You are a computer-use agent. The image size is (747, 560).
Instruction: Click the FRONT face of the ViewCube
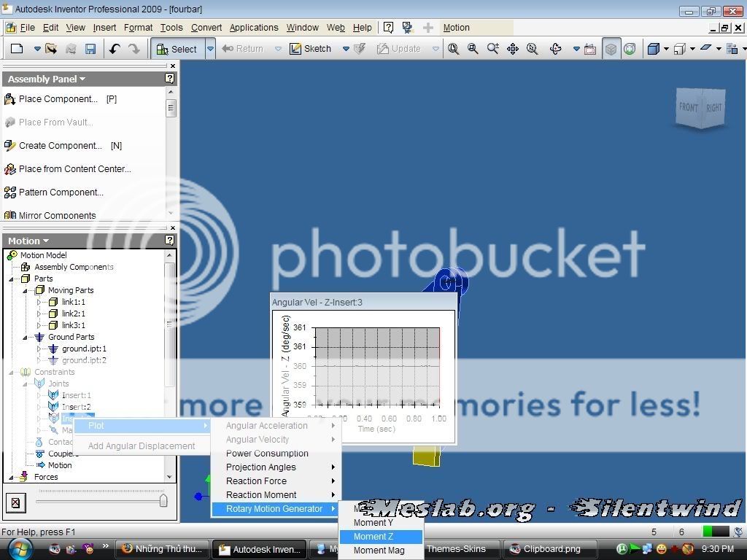point(689,107)
